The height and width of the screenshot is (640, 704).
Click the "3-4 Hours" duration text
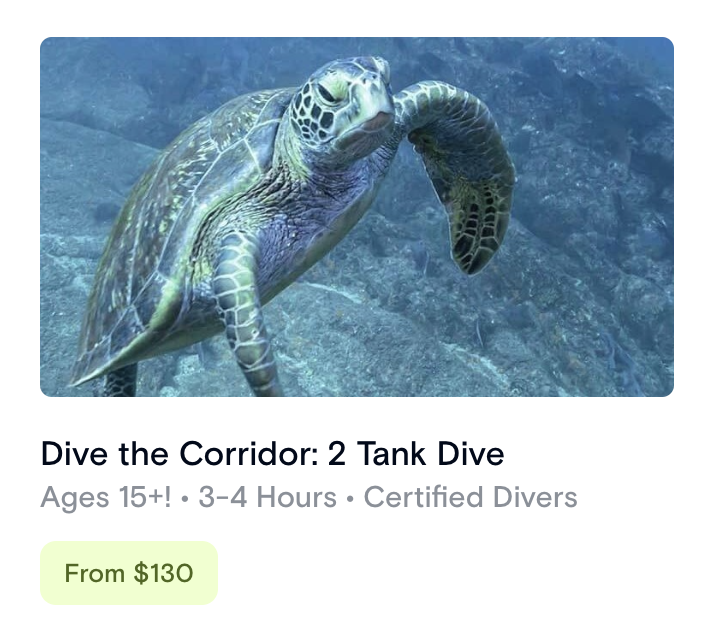268,498
